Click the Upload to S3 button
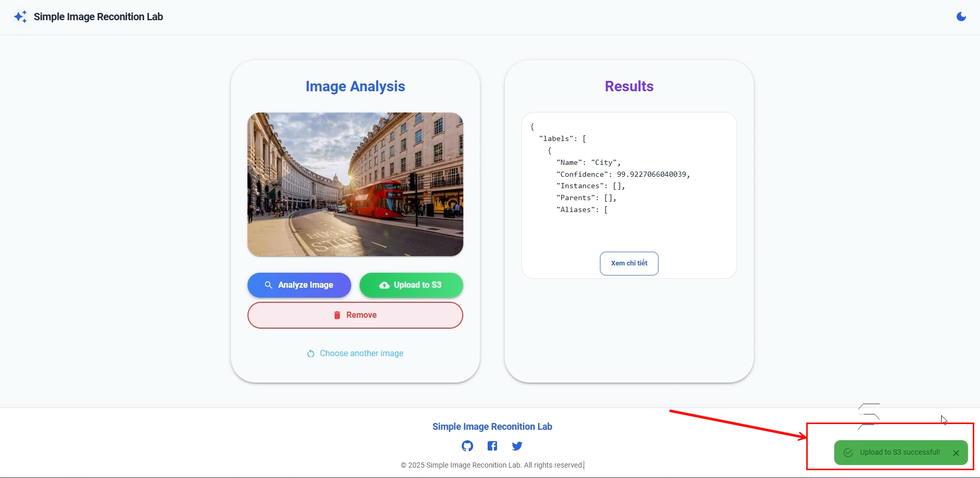This screenshot has height=478, width=980. [411, 285]
